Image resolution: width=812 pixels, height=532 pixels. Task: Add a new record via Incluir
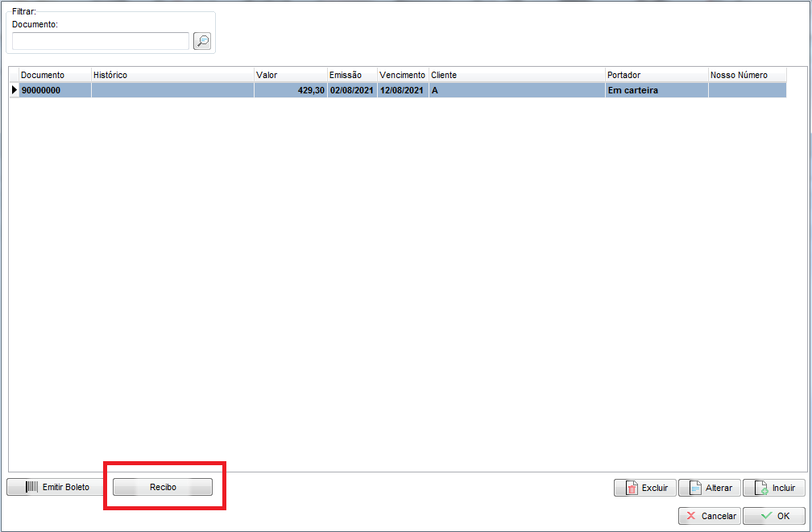click(773, 488)
